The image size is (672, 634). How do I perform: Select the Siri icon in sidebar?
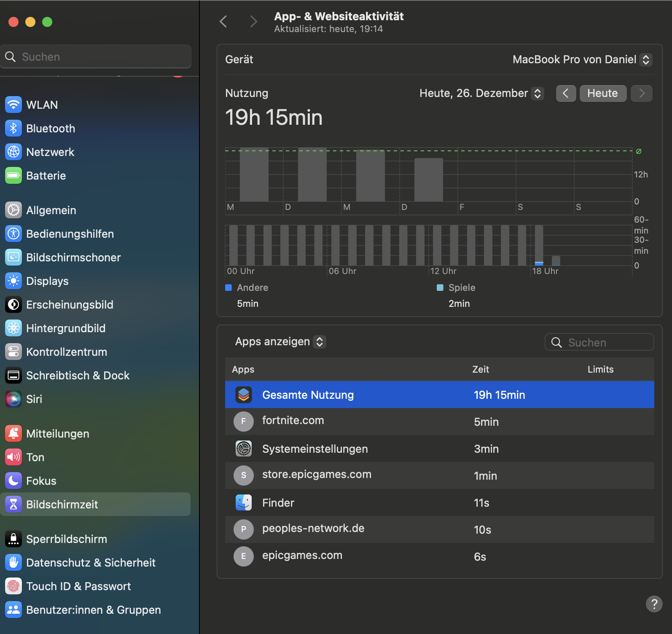point(13,399)
